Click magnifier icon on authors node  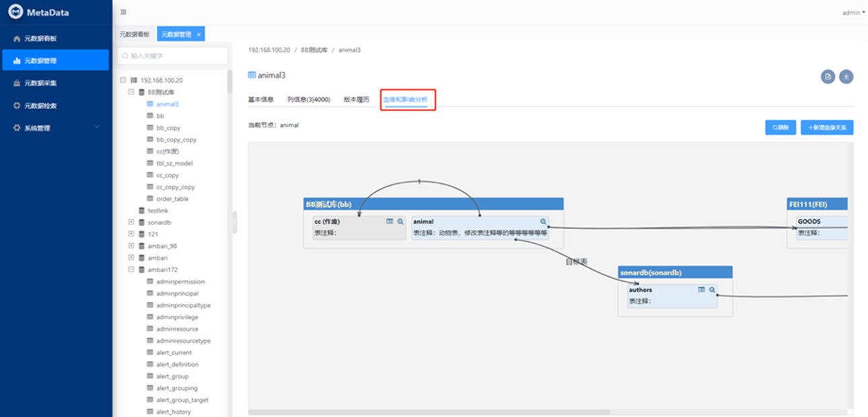tap(712, 290)
